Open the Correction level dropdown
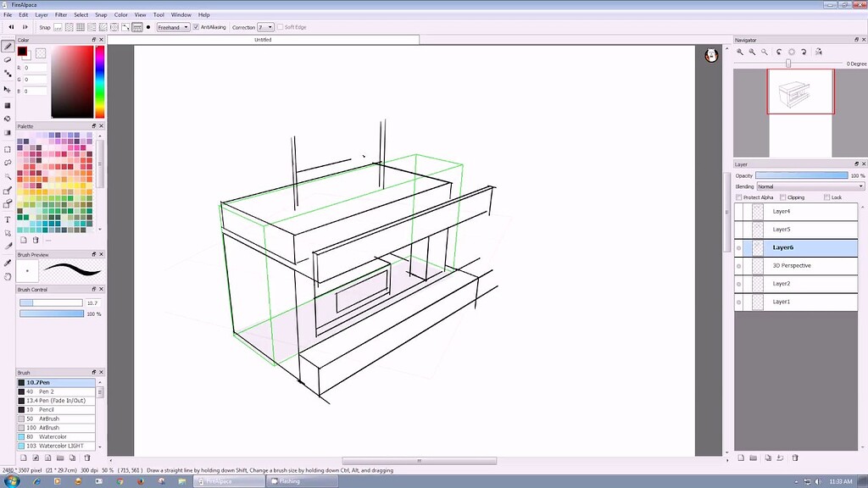868x488 pixels. pyautogui.click(x=264, y=27)
